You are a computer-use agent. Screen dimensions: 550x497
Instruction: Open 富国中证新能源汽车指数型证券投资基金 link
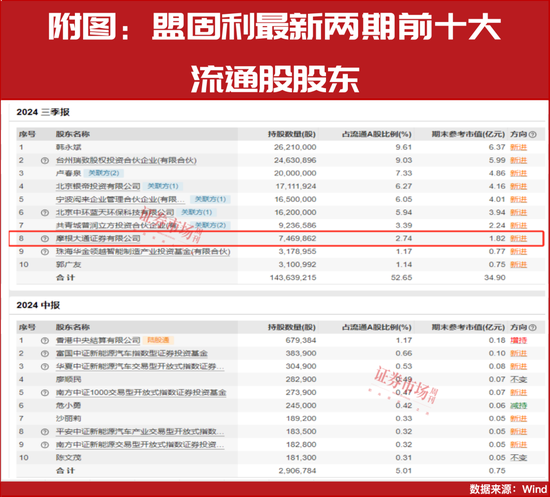click(x=132, y=354)
